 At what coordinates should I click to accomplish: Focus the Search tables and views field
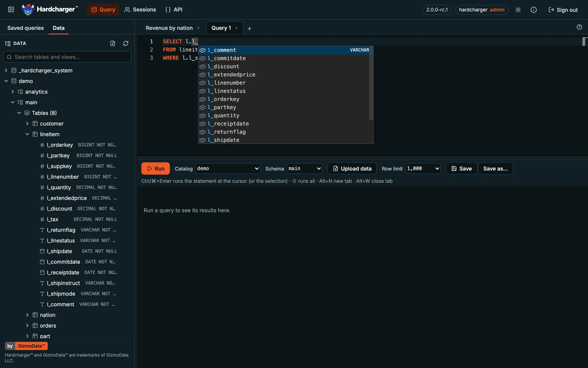point(67,57)
